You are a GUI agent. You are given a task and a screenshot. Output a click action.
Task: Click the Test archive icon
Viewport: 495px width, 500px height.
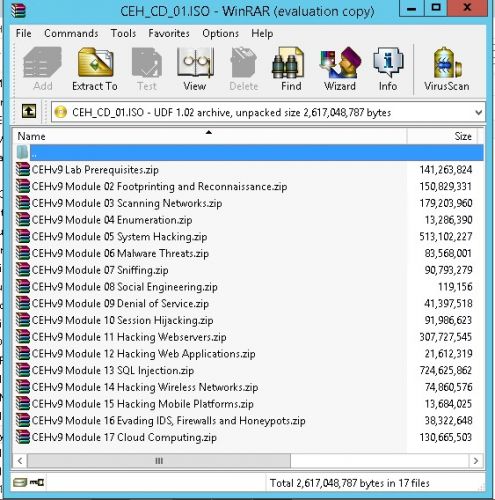(147, 63)
